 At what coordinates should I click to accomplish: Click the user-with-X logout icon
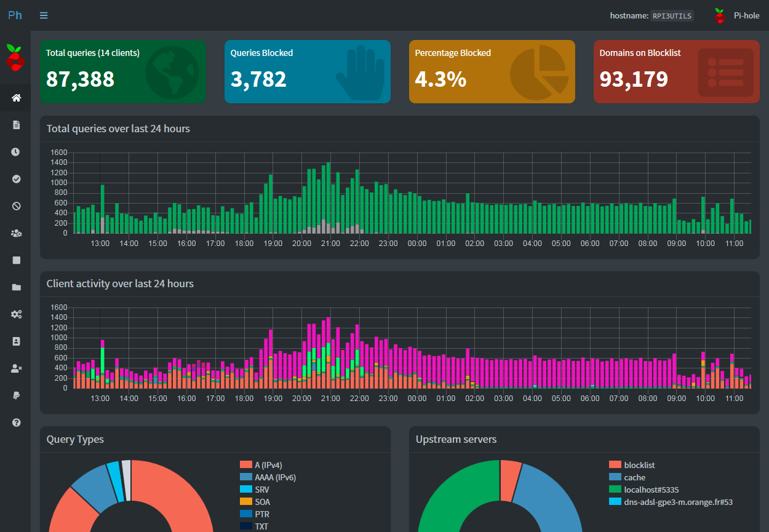click(x=17, y=368)
